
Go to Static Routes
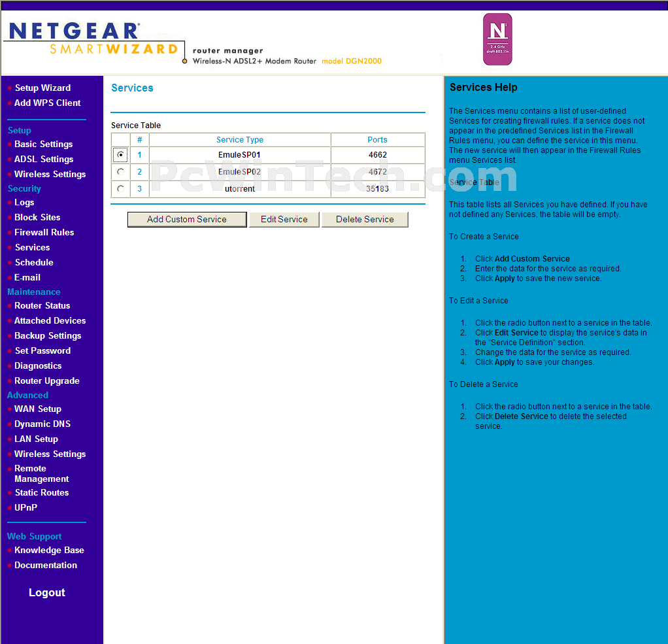pyautogui.click(x=42, y=492)
